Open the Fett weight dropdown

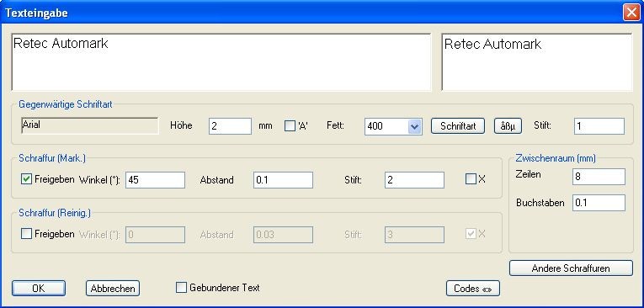[x=415, y=126]
